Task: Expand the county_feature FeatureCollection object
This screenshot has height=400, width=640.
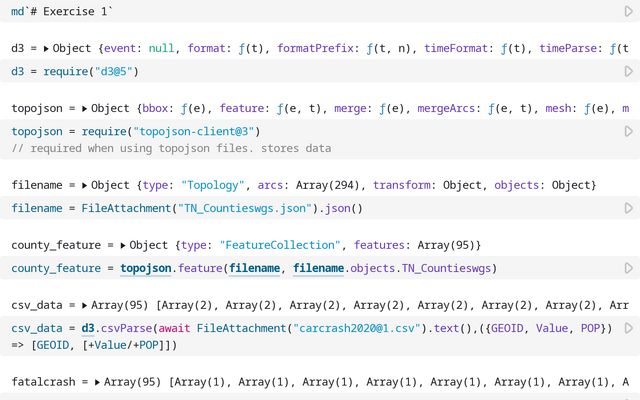Action: coord(123,245)
